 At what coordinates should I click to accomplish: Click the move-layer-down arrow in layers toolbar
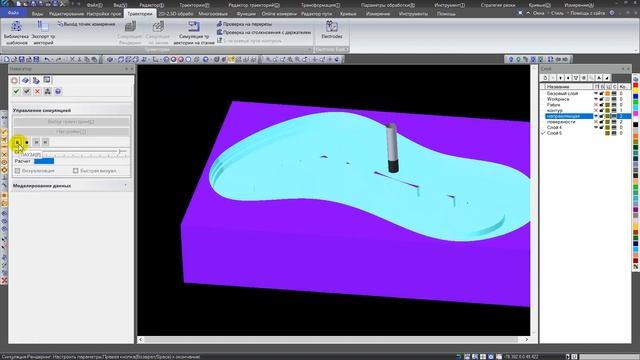560,78
